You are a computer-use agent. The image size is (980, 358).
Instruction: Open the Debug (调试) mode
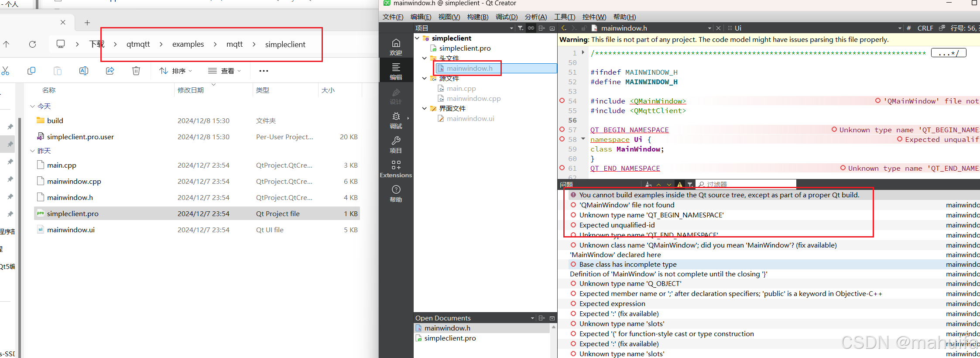coord(396,120)
